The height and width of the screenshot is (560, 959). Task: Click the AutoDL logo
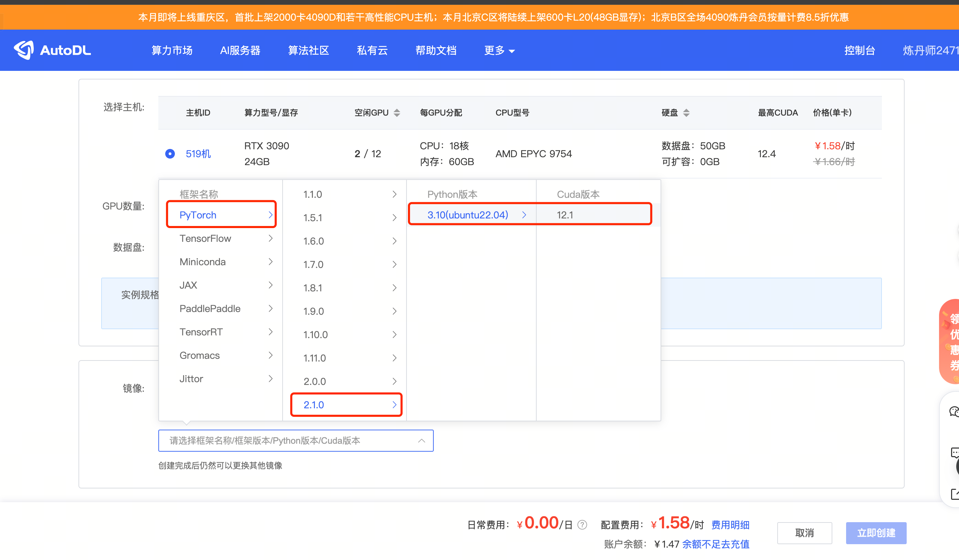pyautogui.click(x=53, y=50)
